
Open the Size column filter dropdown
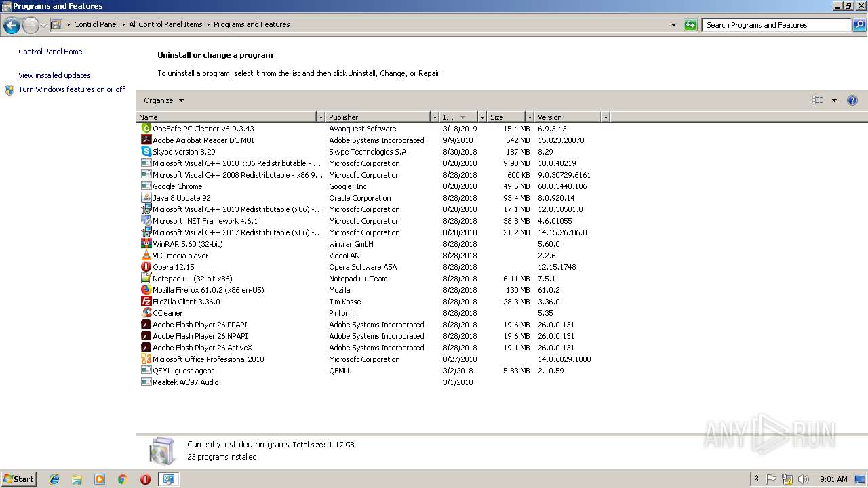tap(530, 117)
